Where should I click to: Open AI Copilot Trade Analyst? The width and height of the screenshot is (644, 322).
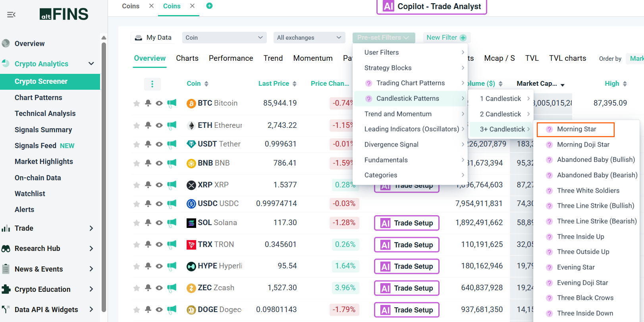432,7
